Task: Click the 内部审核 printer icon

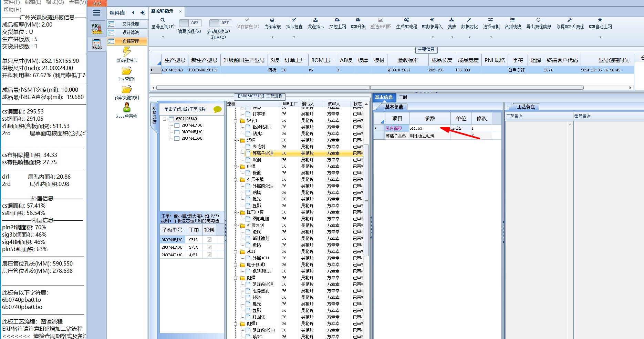Action: click(272, 20)
